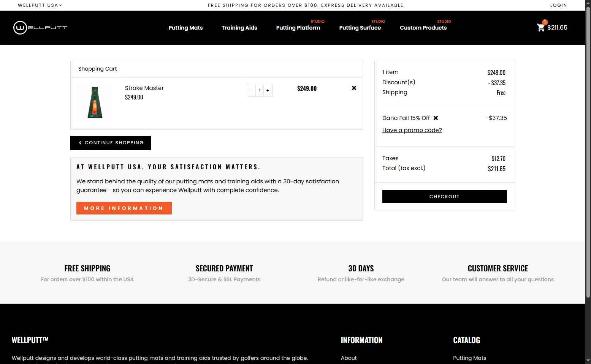The width and height of the screenshot is (591, 364).
Task: Open the Training Aids menu
Action: [239, 28]
